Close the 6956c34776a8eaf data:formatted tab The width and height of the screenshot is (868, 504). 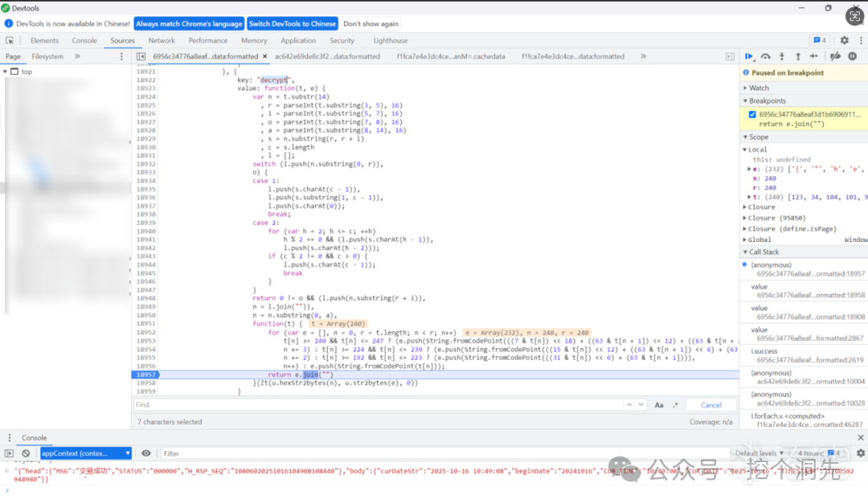pyautogui.click(x=264, y=56)
